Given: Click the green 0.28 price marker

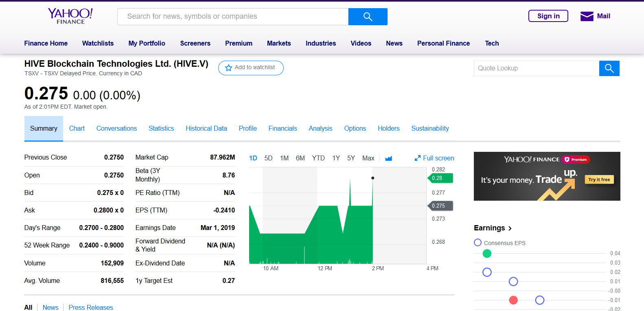Looking at the screenshot, I should (440, 178).
